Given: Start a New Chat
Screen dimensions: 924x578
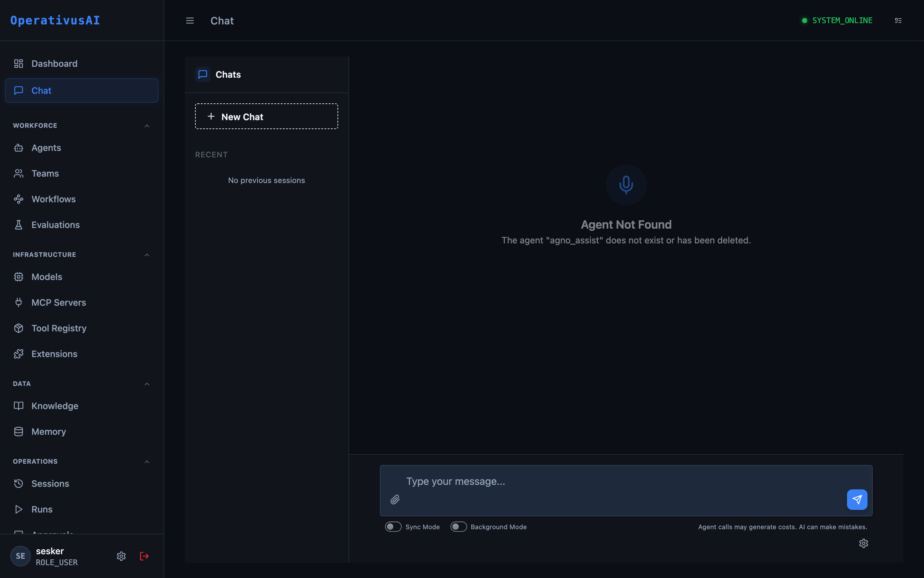Looking at the screenshot, I should pos(267,116).
